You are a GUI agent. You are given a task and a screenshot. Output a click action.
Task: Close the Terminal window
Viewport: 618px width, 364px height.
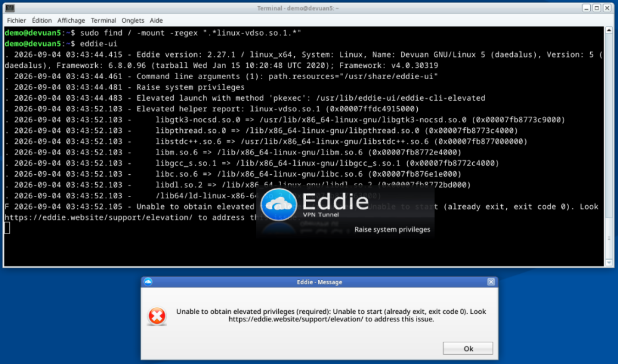(x=607, y=8)
